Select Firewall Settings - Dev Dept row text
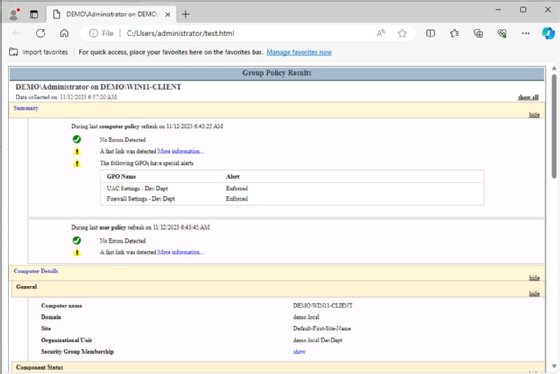The width and height of the screenshot is (560, 374). pyautogui.click(x=141, y=199)
